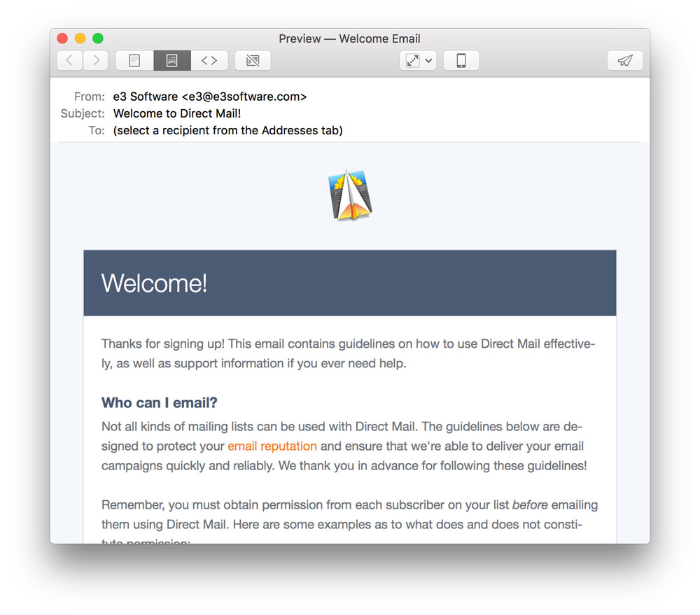Go to the previous recipient arrow
Viewport: 700px width, 615px height.
69,60
